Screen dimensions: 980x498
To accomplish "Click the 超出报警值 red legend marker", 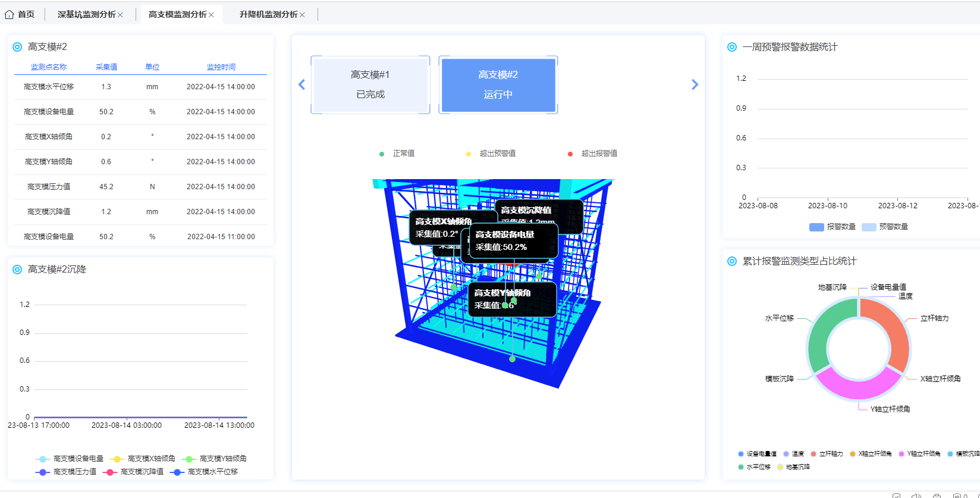I will [570, 154].
